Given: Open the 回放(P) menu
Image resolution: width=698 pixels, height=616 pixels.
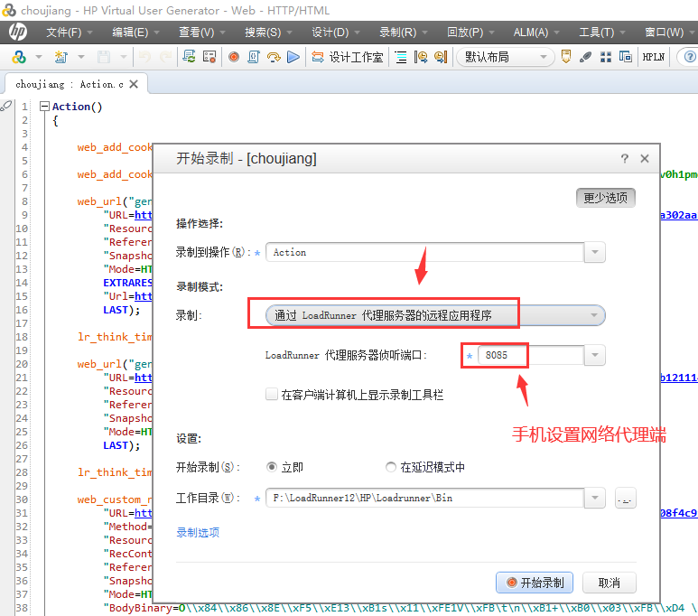Looking at the screenshot, I should [470, 33].
